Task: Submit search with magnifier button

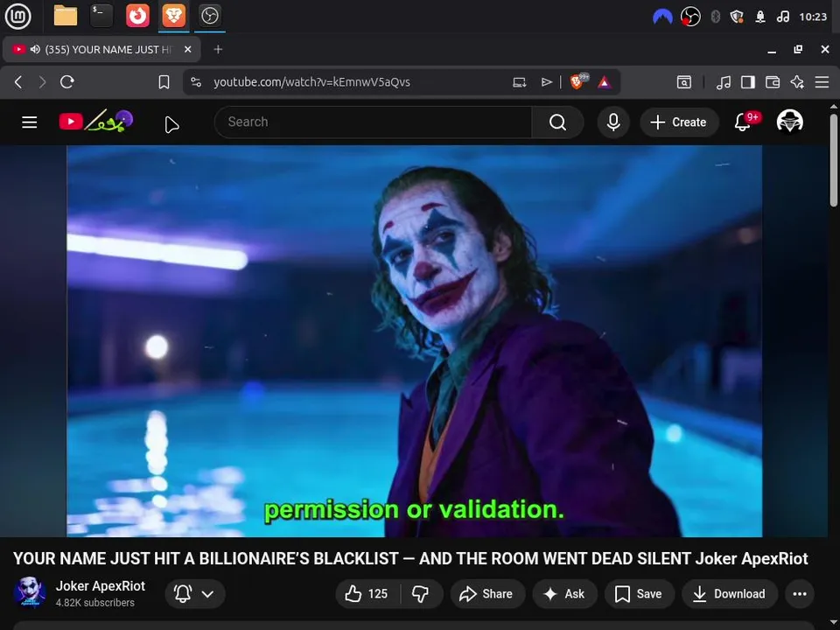Action: pyautogui.click(x=557, y=122)
